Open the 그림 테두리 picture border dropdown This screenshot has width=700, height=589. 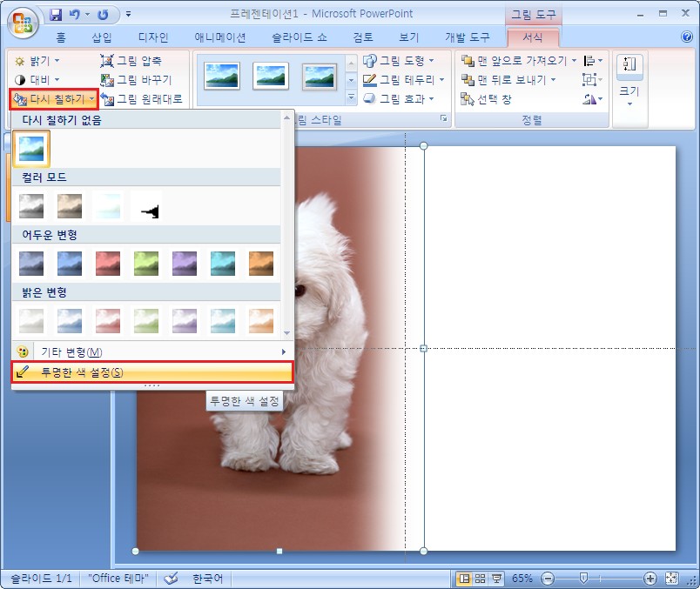(x=404, y=80)
